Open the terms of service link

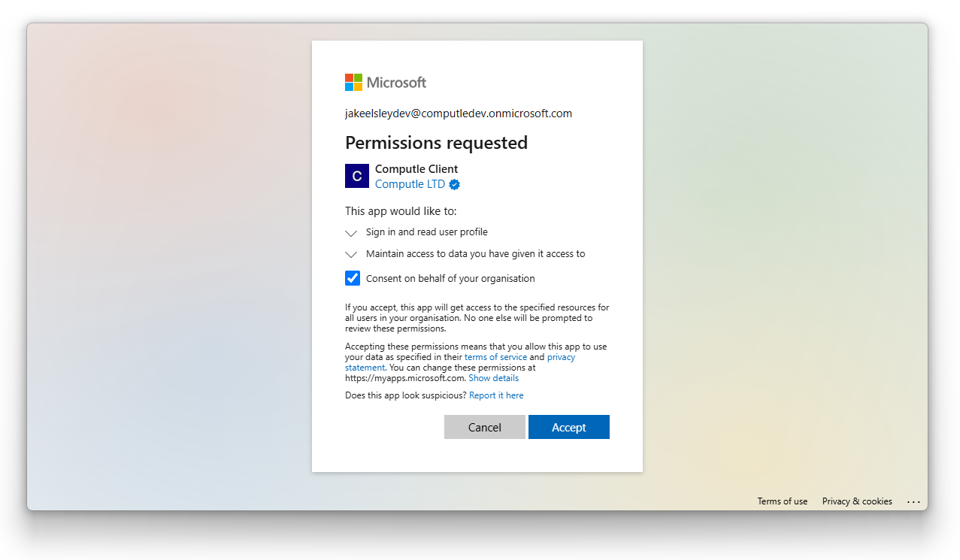click(x=495, y=357)
